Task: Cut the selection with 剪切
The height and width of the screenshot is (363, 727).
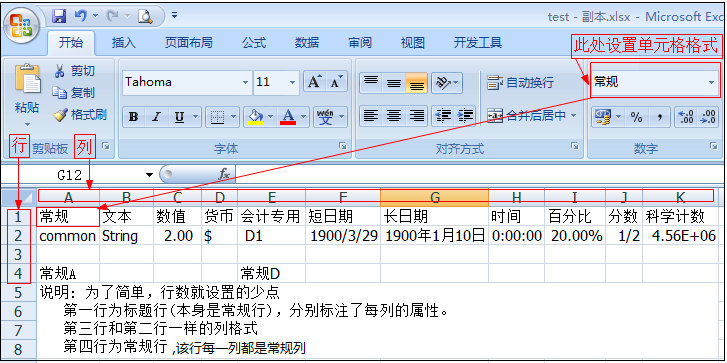Action: (x=74, y=71)
